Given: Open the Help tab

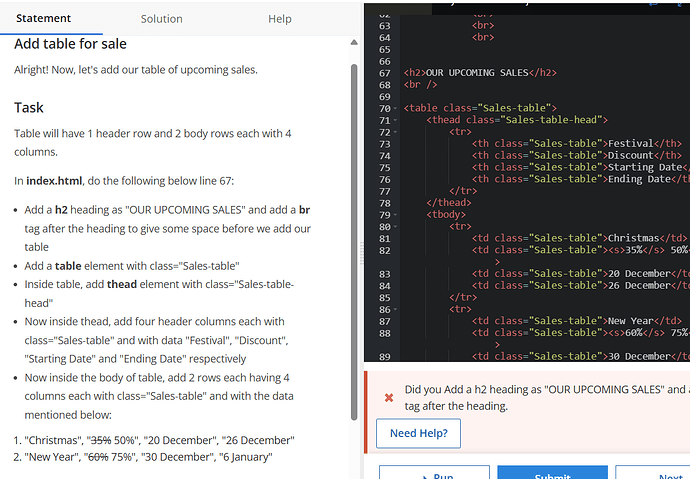Looking at the screenshot, I should 280,19.
